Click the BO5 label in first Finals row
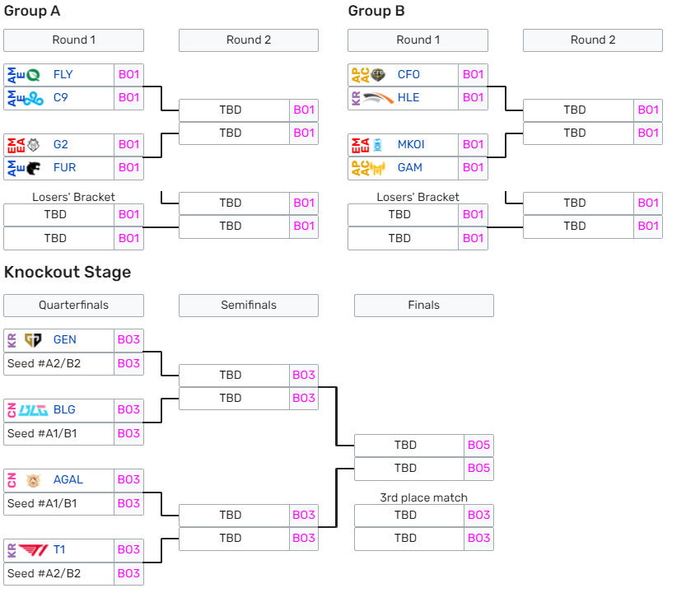 tap(479, 445)
